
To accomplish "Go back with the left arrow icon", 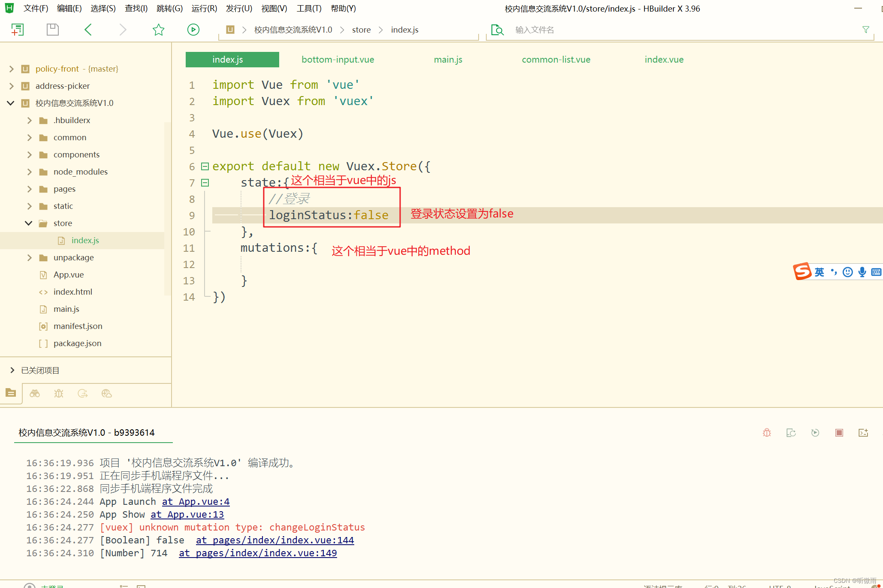I will (88, 30).
